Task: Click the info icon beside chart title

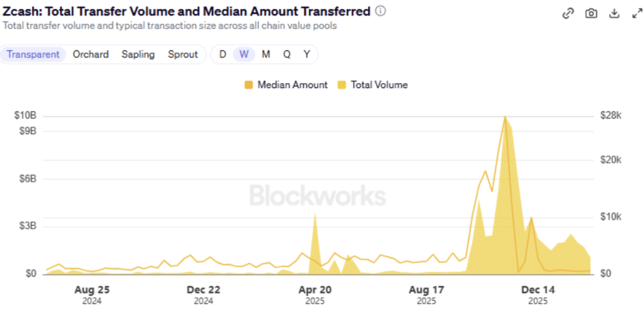Action: [380, 11]
